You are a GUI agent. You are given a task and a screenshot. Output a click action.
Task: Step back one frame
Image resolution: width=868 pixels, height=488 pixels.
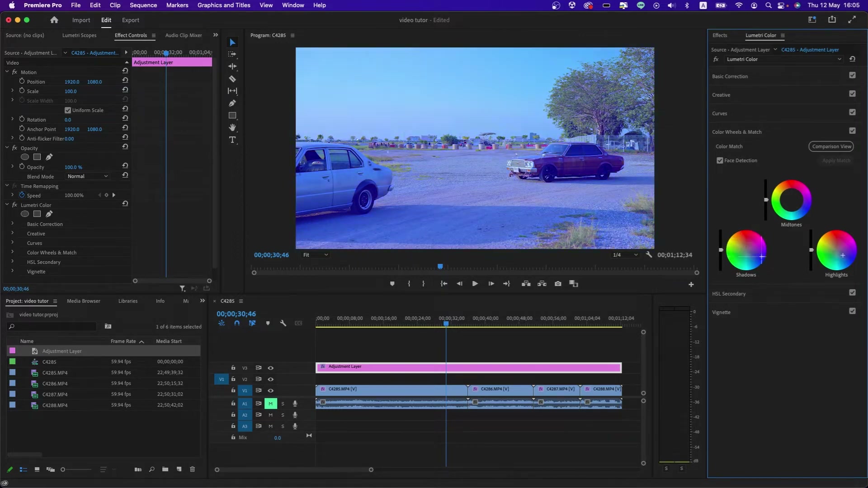pyautogui.click(x=459, y=284)
